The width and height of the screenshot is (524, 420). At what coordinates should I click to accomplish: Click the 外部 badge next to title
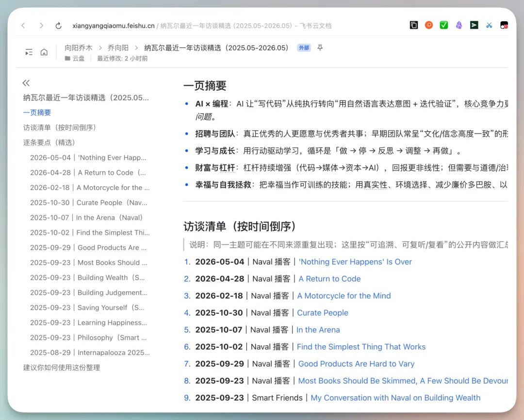point(304,48)
